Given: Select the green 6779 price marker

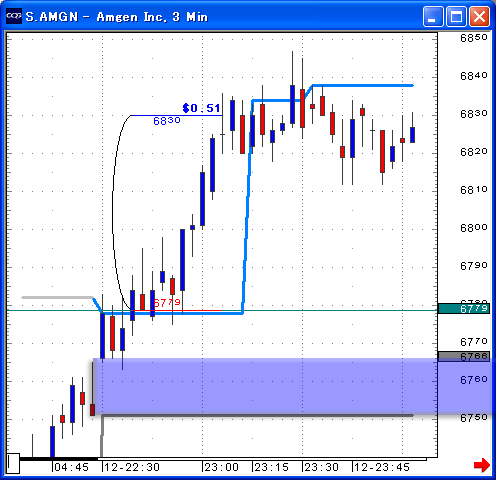Looking at the screenshot, I should click(x=464, y=309).
